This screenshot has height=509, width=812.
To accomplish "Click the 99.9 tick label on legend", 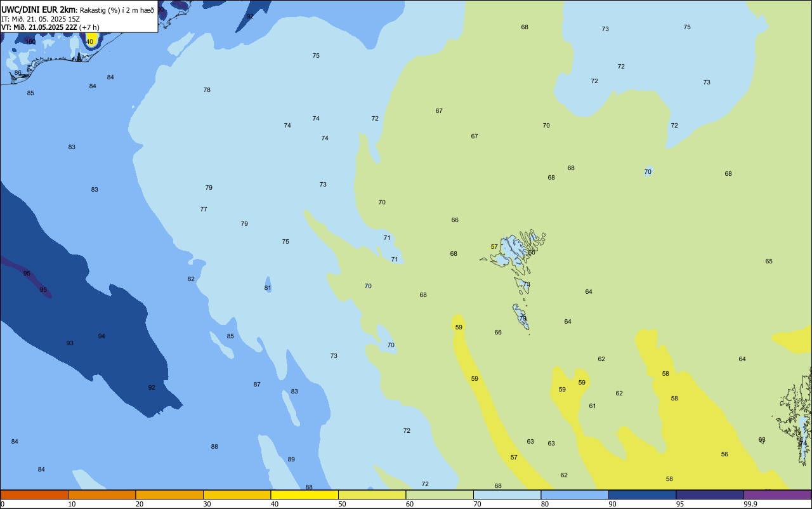I will tap(750, 504).
